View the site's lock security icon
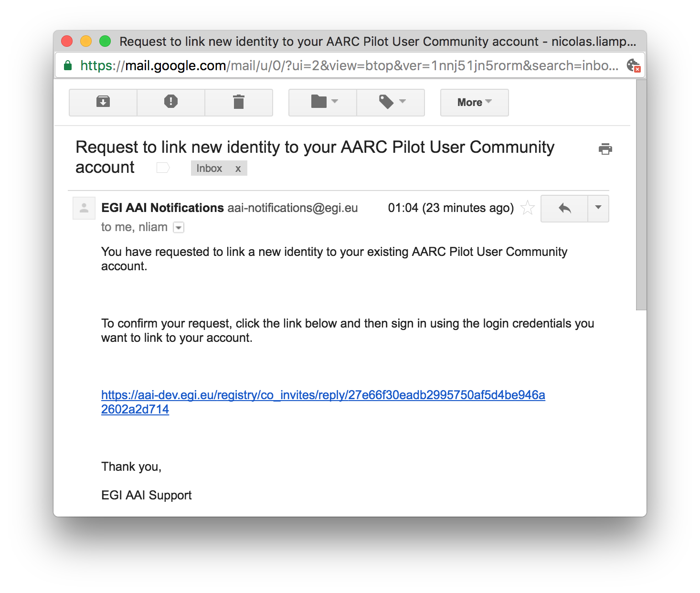Viewport: 700px width, 593px height. pos(68,65)
